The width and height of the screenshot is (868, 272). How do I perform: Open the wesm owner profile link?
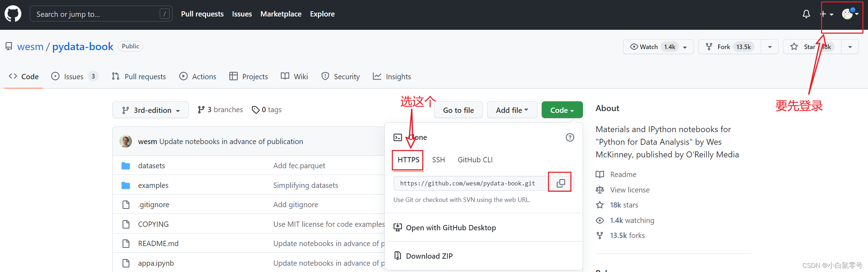[x=30, y=47]
